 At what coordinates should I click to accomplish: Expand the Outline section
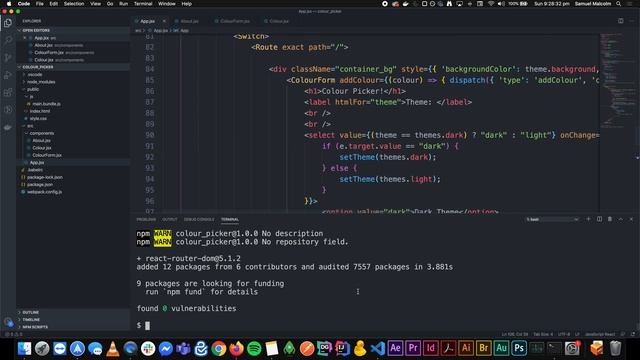[x=31, y=312]
